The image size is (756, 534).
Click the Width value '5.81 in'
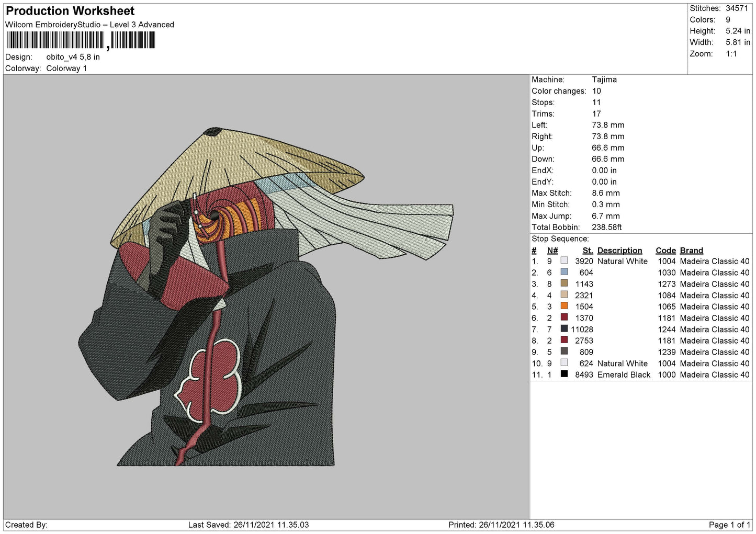[738, 42]
